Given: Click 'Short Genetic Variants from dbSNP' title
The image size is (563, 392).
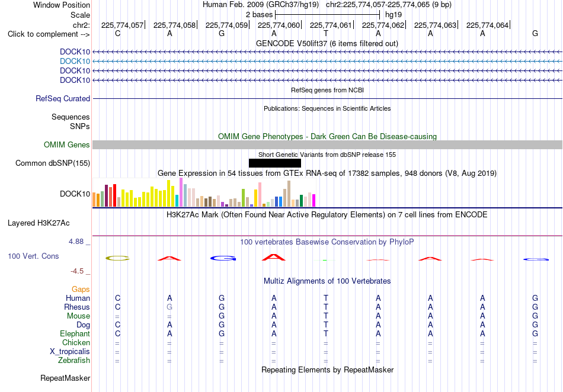Looking at the screenshot, I should 327,155.
